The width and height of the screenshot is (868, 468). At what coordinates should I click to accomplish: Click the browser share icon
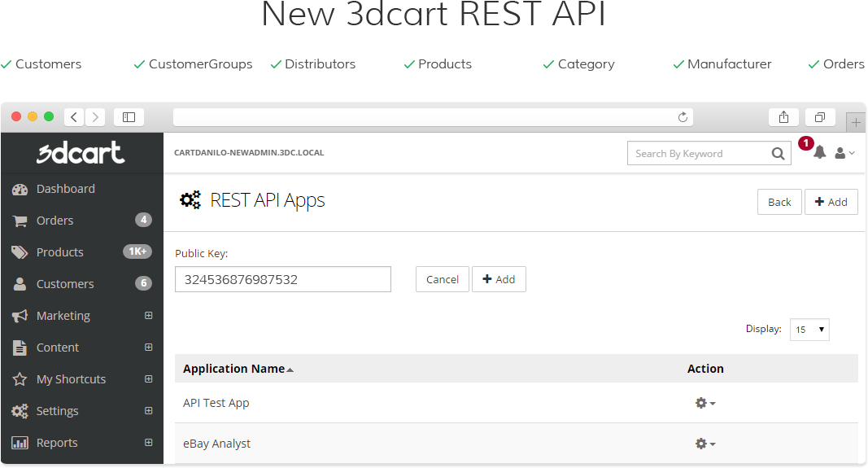tap(784, 117)
